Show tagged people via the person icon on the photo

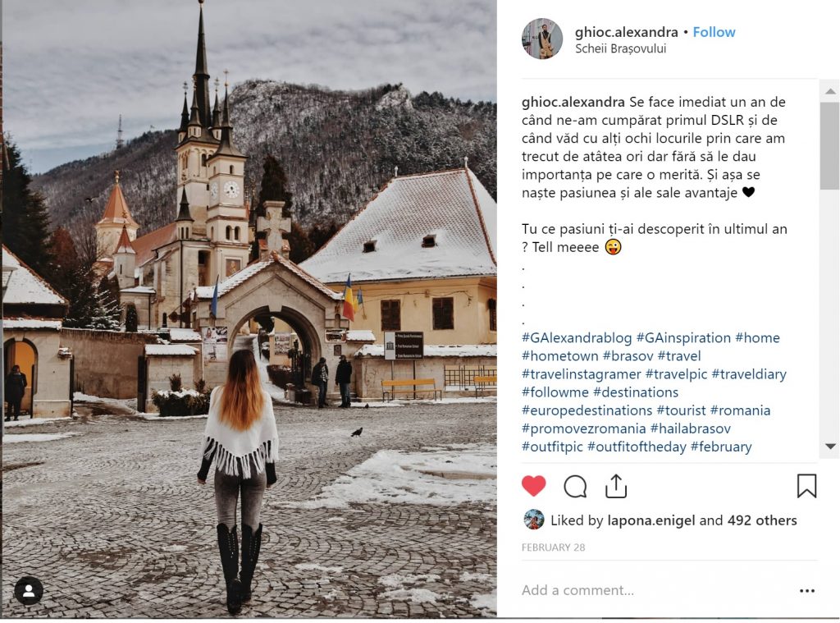[x=29, y=591]
